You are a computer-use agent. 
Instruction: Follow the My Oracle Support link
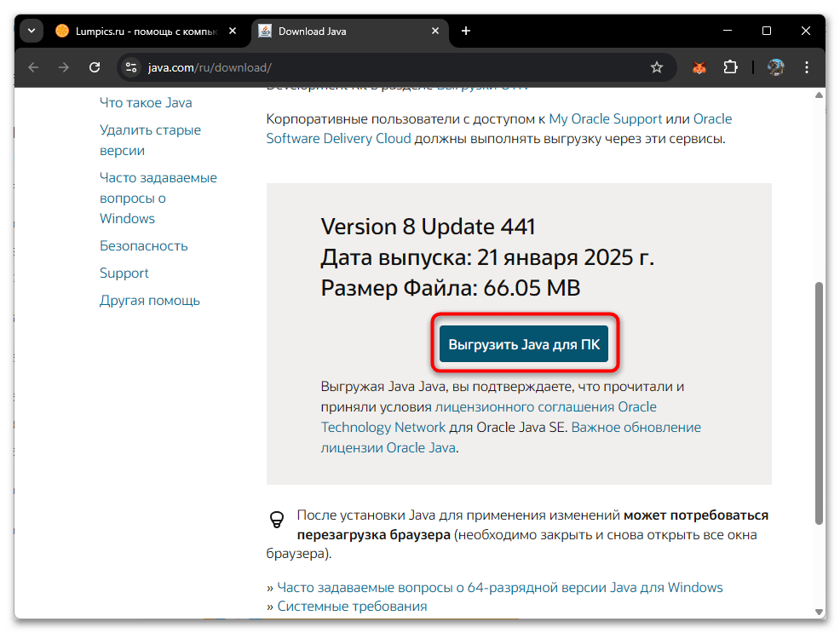(606, 119)
